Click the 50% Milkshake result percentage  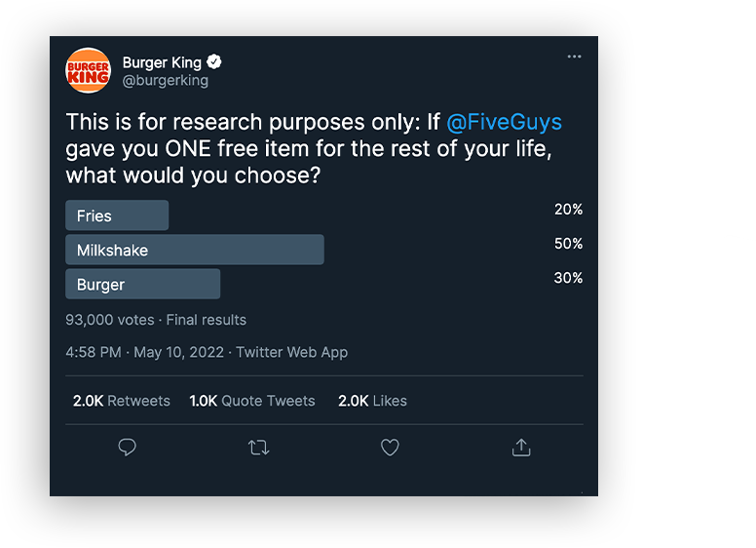point(568,244)
